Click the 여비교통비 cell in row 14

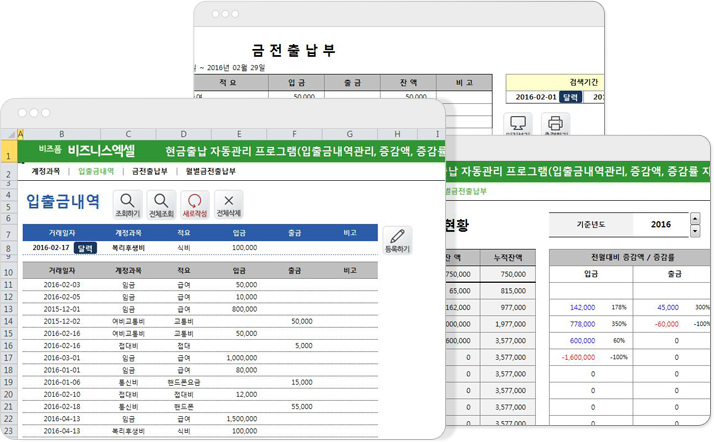click(x=128, y=321)
